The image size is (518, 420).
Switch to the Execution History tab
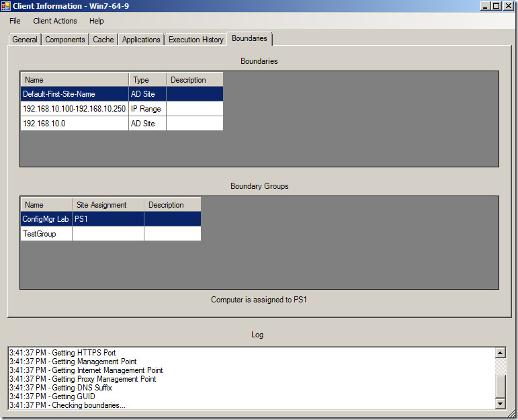(196, 40)
